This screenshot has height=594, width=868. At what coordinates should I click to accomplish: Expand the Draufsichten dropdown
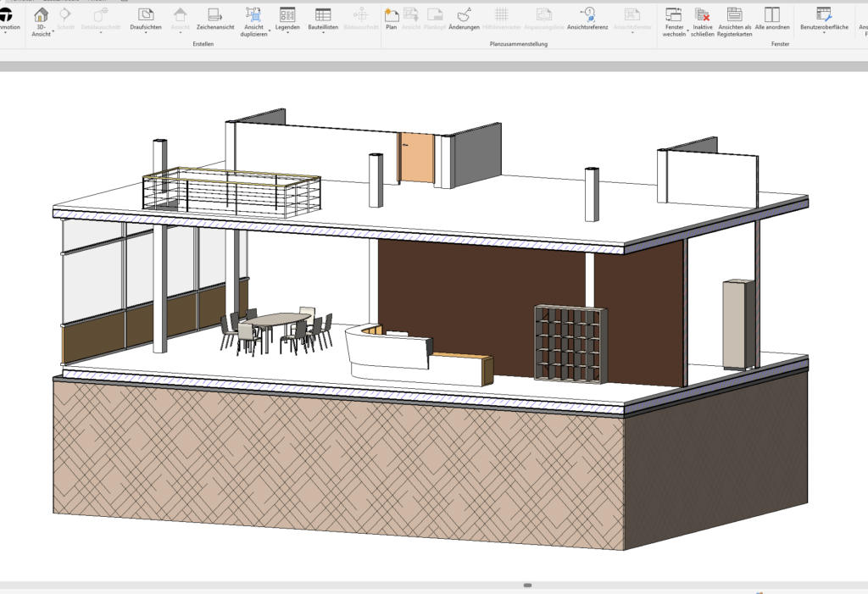tap(146, 34)
